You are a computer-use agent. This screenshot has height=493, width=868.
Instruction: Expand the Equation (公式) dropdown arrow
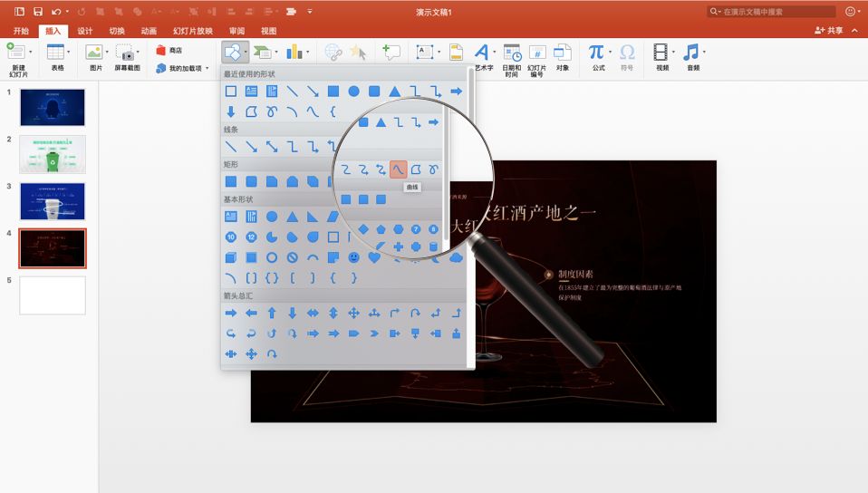pyautogui.click(x=610, y=52)
